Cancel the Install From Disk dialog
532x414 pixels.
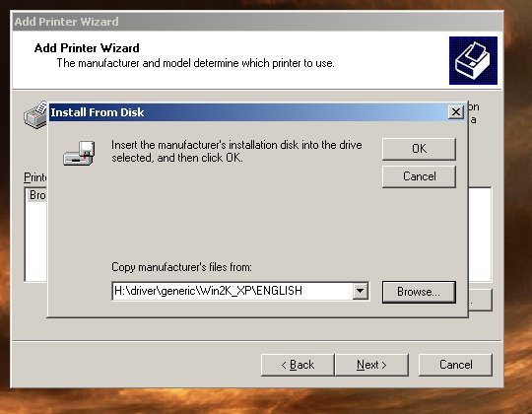pos(419,176)
